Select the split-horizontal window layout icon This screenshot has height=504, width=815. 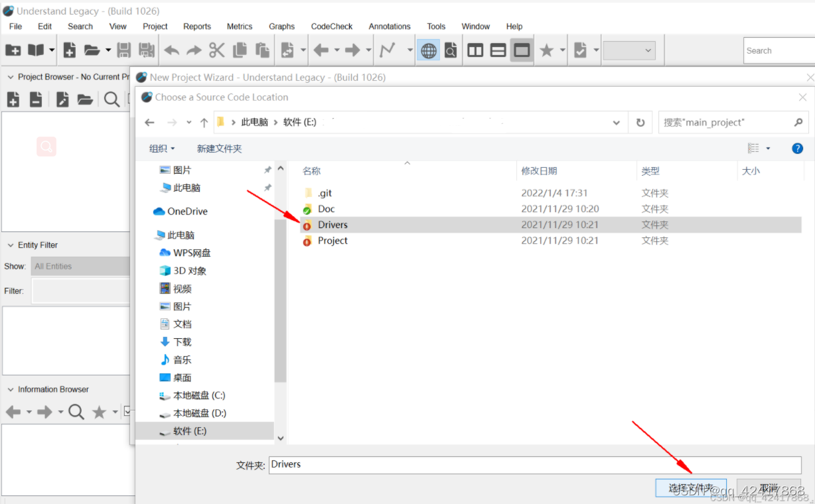(498, 50)
